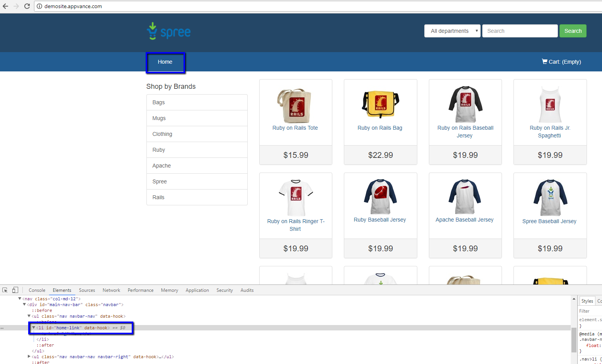Switch to the Performance tab
This screenshot has width=602, height=364.
[x=141, y=290]
